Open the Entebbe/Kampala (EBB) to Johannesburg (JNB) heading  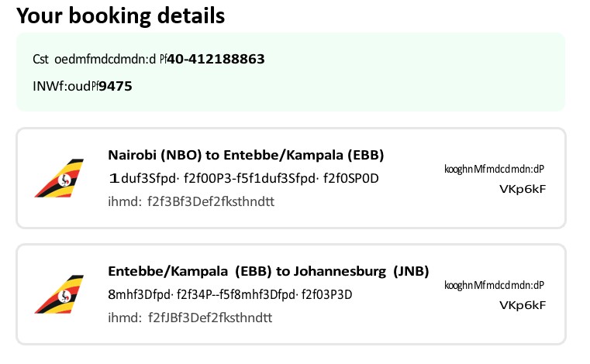[268, 271]
